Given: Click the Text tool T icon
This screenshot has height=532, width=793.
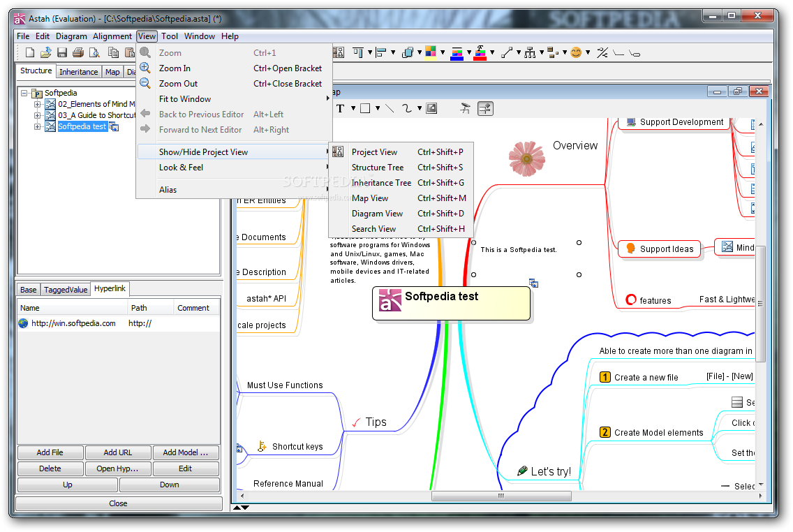Looking at the screenshot, I should point(341,108).
